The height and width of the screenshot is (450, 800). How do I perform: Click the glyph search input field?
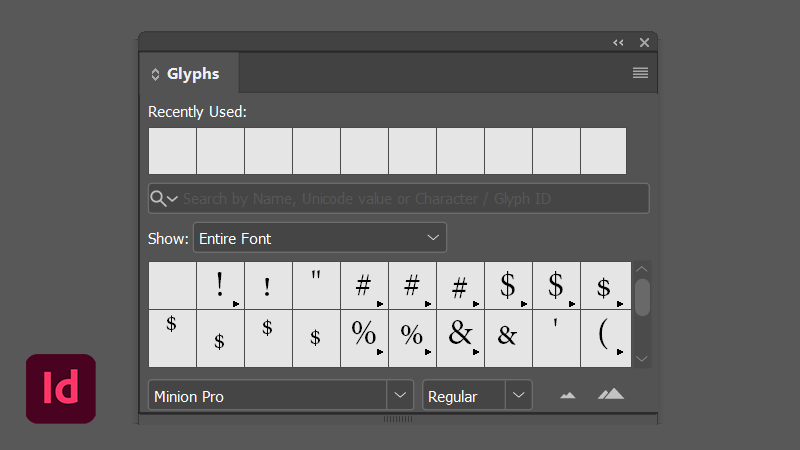(410, 198)
